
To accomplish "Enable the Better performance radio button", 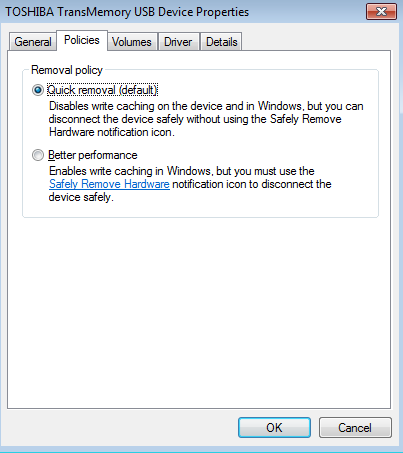I will [x=38, y=155].
